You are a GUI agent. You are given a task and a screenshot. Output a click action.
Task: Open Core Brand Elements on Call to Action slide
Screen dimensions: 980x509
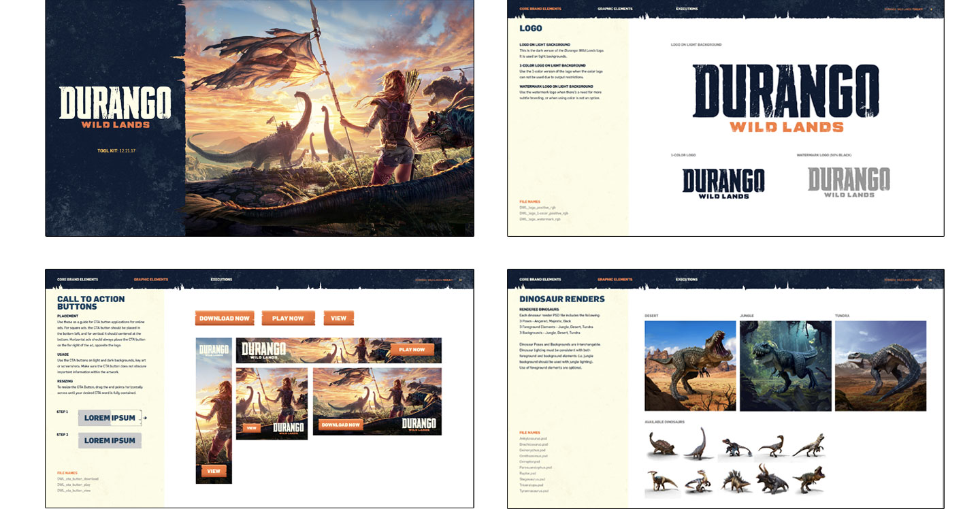pyautogui.click(x=78, y=280)
